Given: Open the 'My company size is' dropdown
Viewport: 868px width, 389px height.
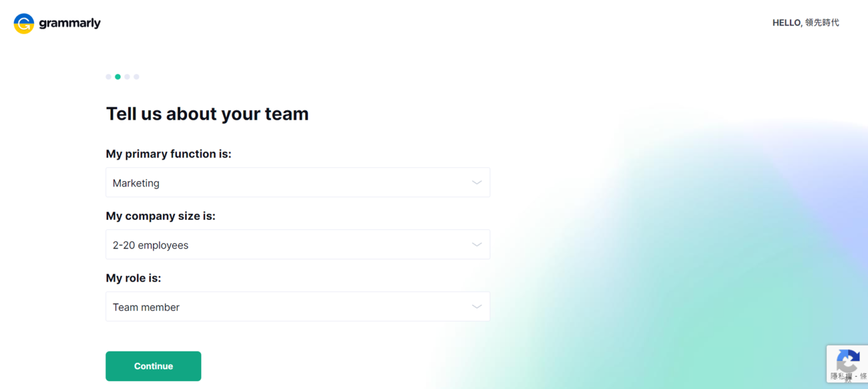Looking at the screenshot, I should 298,244.
